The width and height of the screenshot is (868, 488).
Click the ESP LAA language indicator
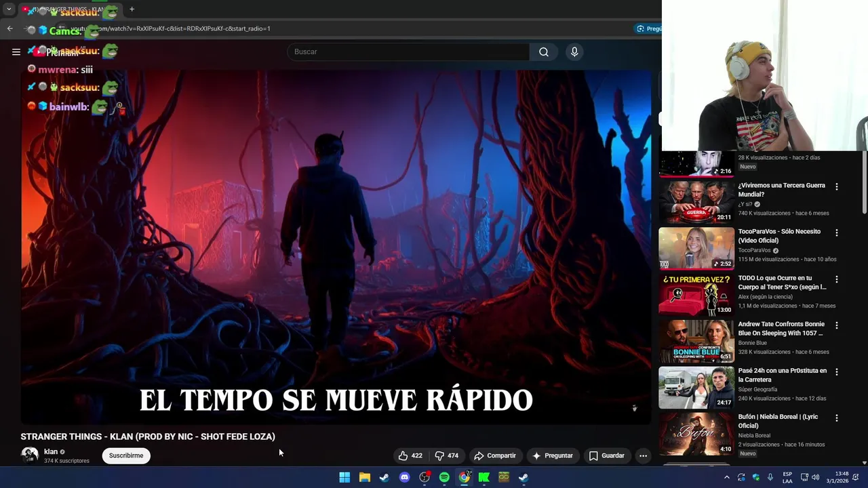(x=787, y=477)
